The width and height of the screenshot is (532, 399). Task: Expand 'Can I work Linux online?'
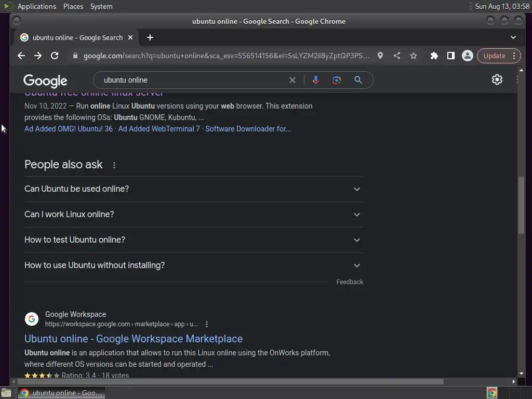click(x=193, y=215)
